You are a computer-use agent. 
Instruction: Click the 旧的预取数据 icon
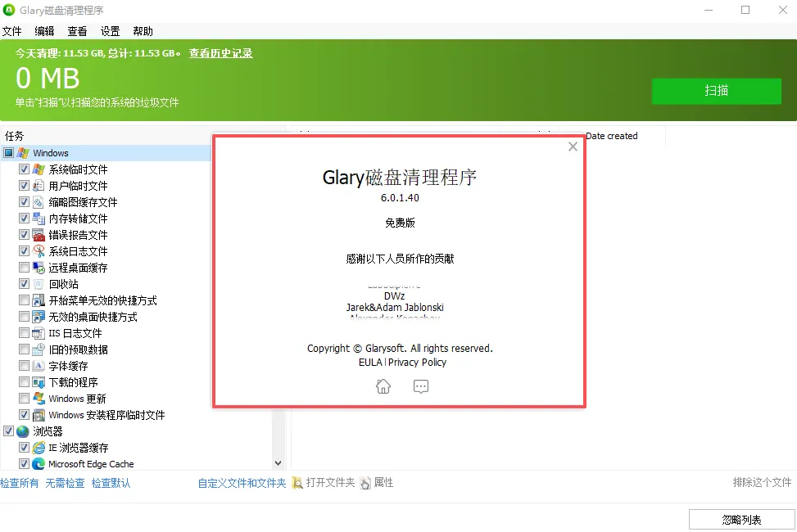[x=38, y=349]
